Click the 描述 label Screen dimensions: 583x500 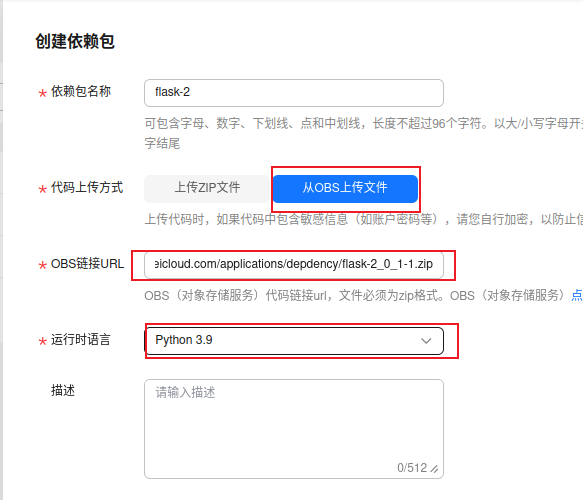(x=63, y=391)
